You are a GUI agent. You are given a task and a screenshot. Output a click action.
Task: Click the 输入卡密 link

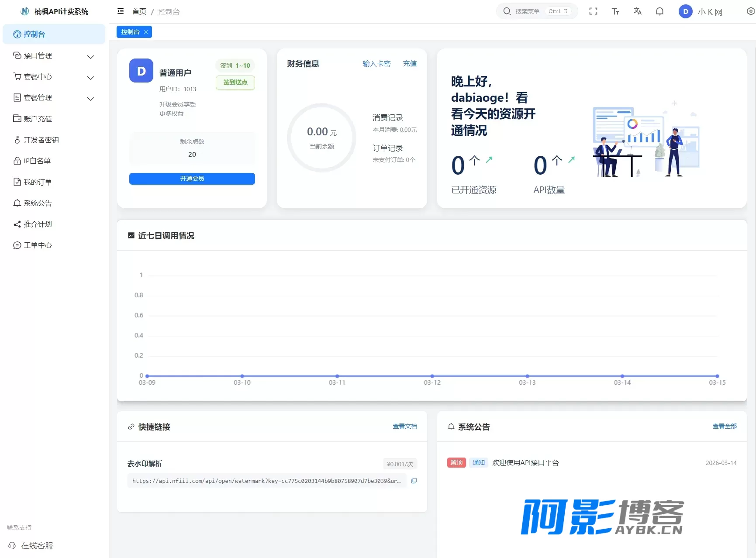[376, 64]
